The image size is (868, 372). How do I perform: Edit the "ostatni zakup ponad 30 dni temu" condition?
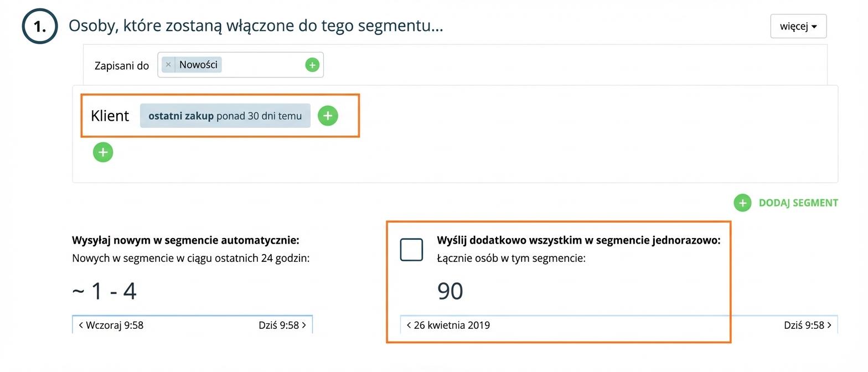tap(225, 116)
